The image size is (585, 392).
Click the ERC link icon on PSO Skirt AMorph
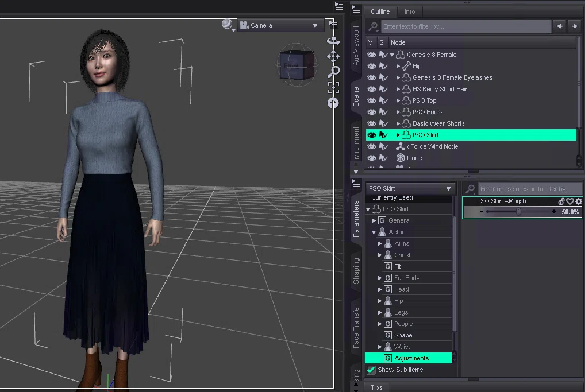[561, 201]
